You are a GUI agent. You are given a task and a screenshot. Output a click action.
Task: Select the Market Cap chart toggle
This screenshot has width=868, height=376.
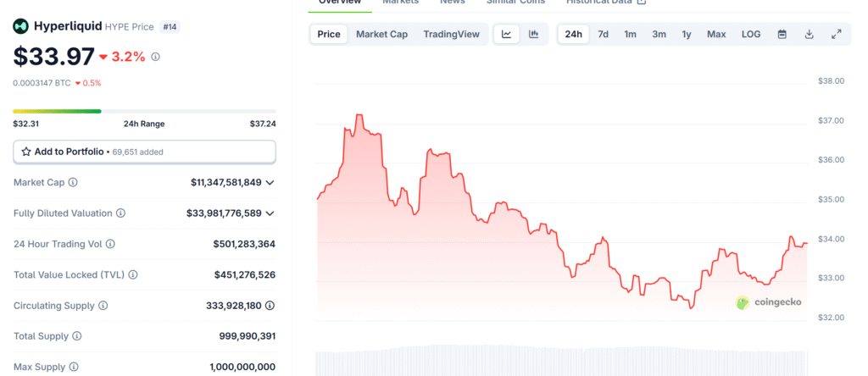[x=382, y=34]
